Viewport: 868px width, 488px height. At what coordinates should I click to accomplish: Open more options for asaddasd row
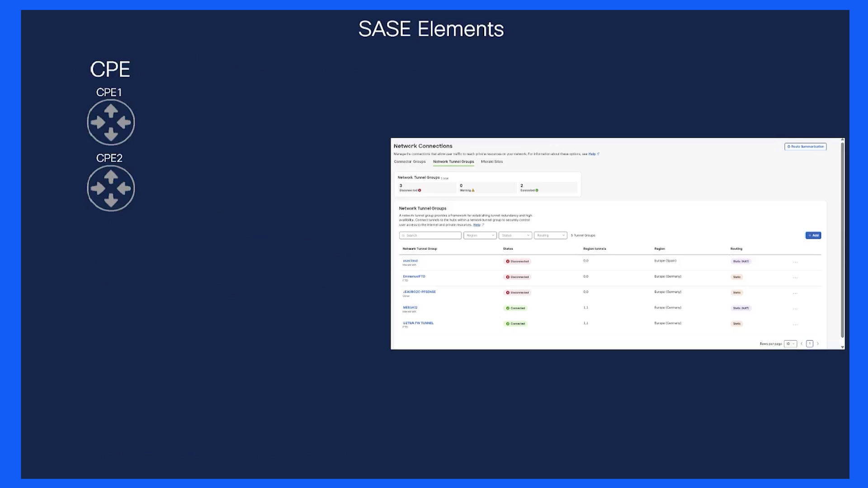pyautogui.click(x=795, y=262)
